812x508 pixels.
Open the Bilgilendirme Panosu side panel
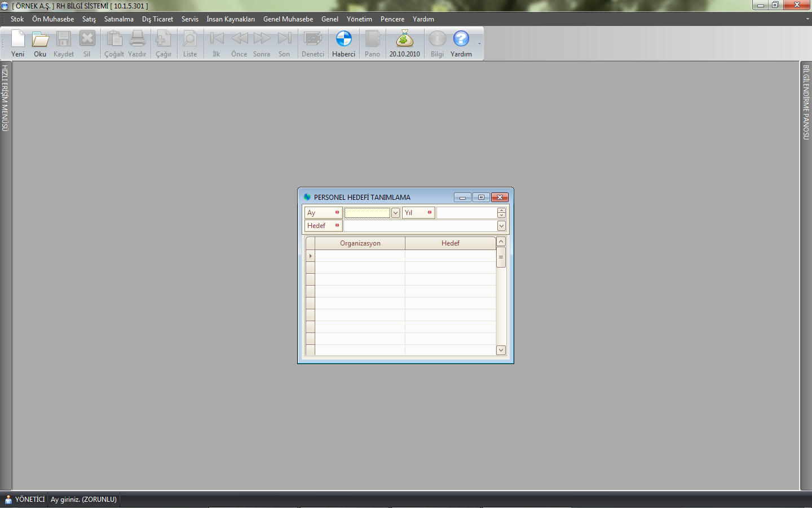(806, 102)
